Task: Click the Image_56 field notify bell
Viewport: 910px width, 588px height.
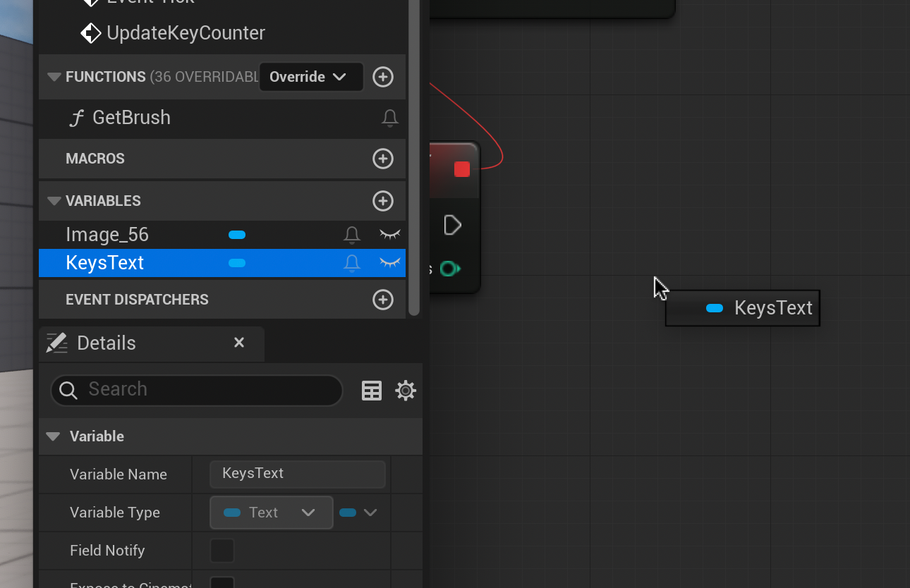Action: 351,235
